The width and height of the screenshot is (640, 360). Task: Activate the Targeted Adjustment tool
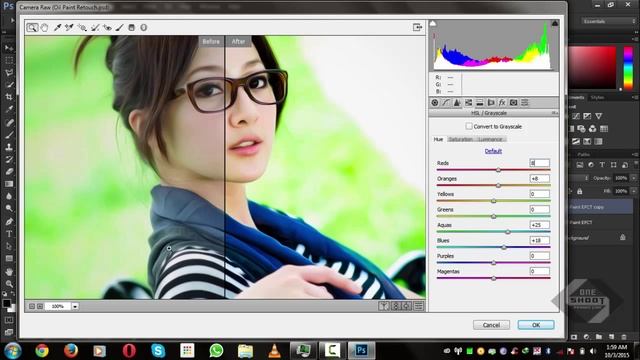click(82, 27)
